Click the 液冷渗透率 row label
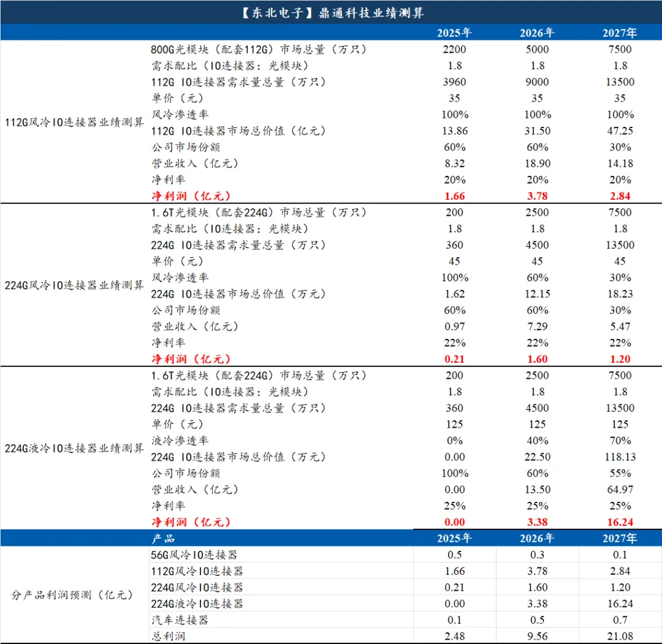Viewport: 662px width, 644px height. (180, 441)
